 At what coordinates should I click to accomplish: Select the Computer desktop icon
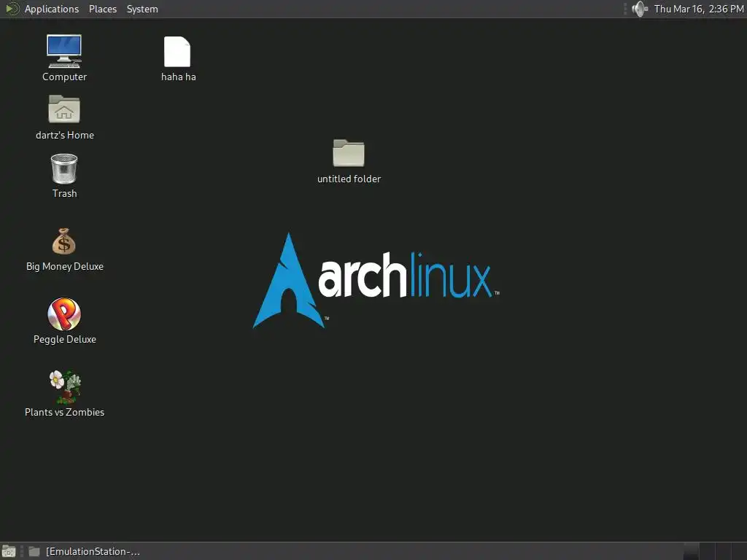click(x=64, y=52)
